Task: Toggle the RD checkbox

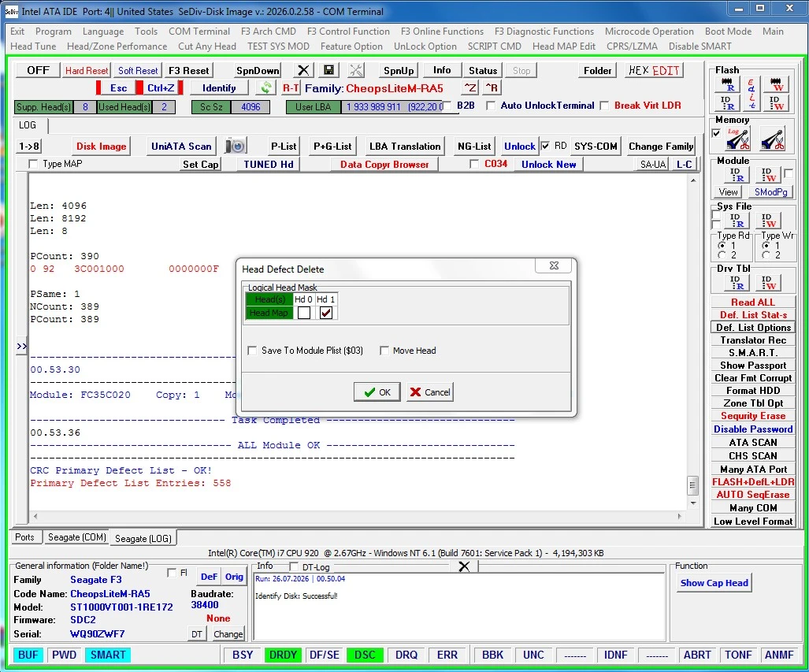Action: click(545, 146)
